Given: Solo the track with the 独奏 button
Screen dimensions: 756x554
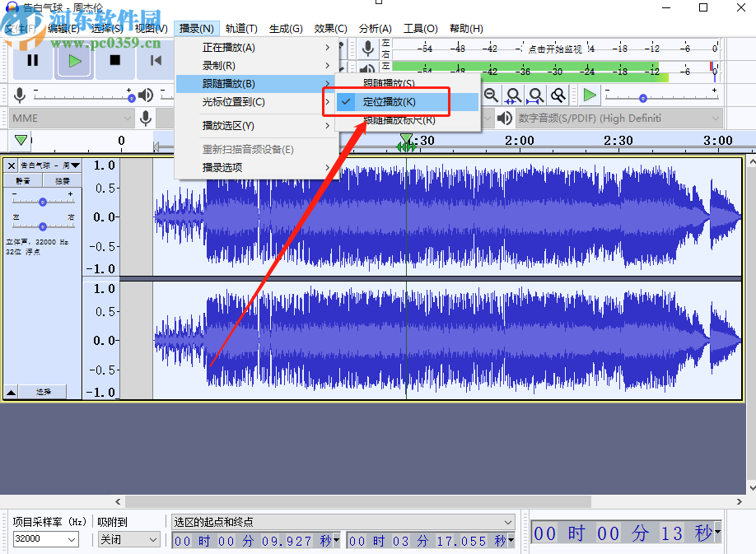Looking at the screenshot, I should (59, 179).
